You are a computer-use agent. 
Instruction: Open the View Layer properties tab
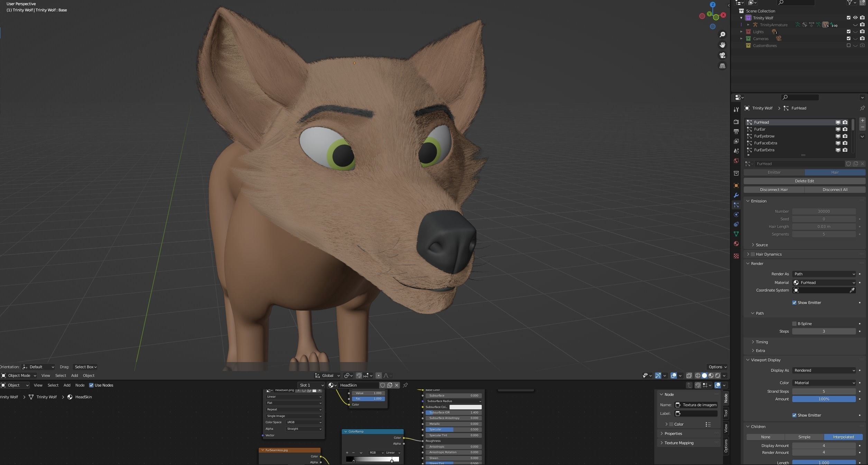tap(736, 141)
